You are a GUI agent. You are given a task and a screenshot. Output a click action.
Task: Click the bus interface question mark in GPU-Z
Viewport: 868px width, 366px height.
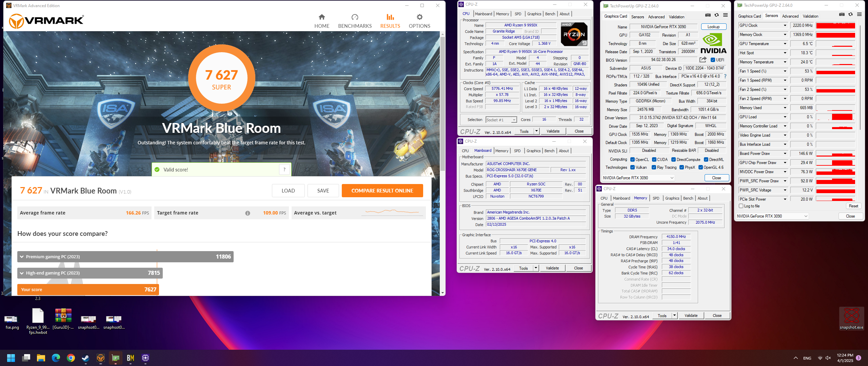click(x=725, y=77)
